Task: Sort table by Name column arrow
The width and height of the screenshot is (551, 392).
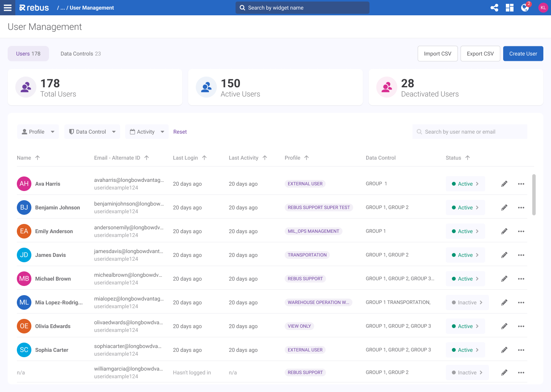Action: 37,158
